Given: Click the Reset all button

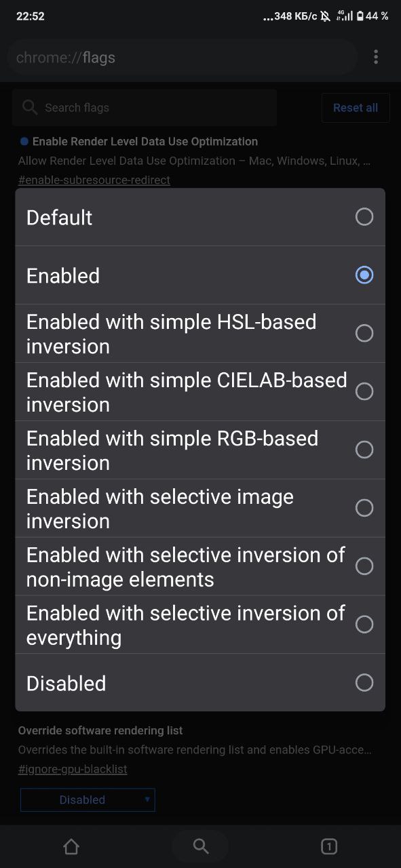Looking at the screenshot, I should pyautogui.click(x=356, y=108).
